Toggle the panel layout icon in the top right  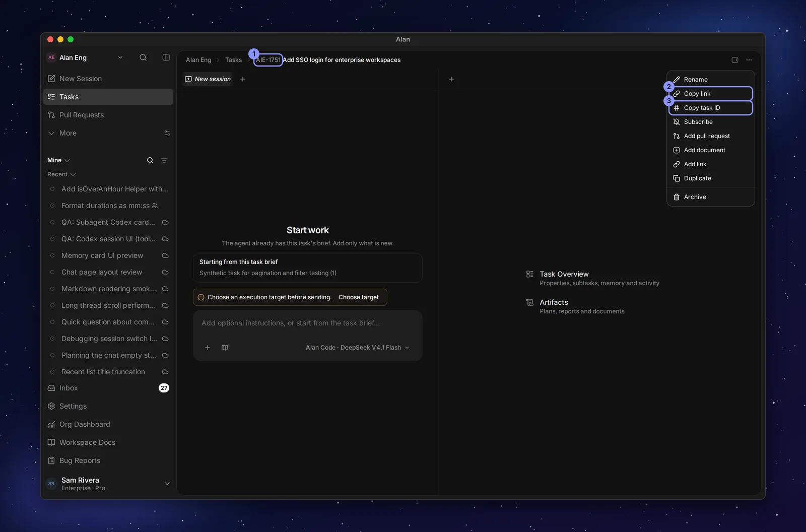pyautogui.click(x=735, y=60)
